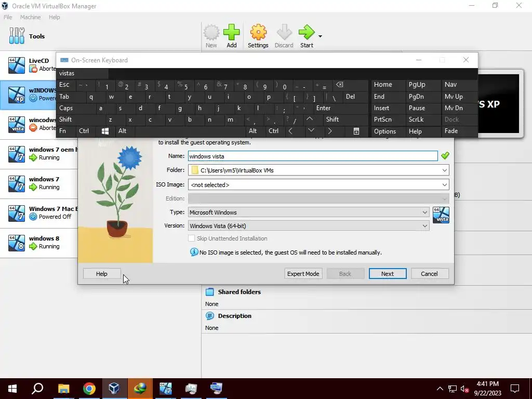Click the right arrow key on keyboard

tap(330, 131)
